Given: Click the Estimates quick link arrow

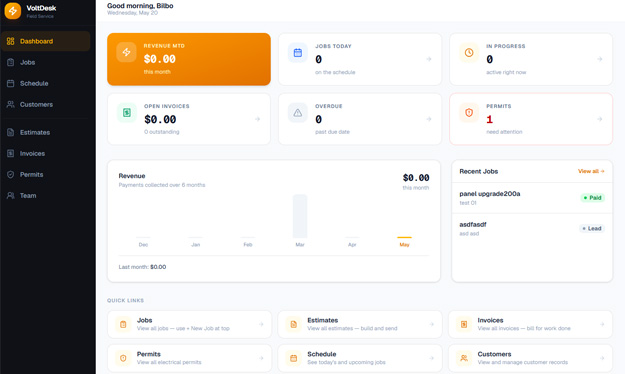Looking at the screenshot, I should 431,324.
